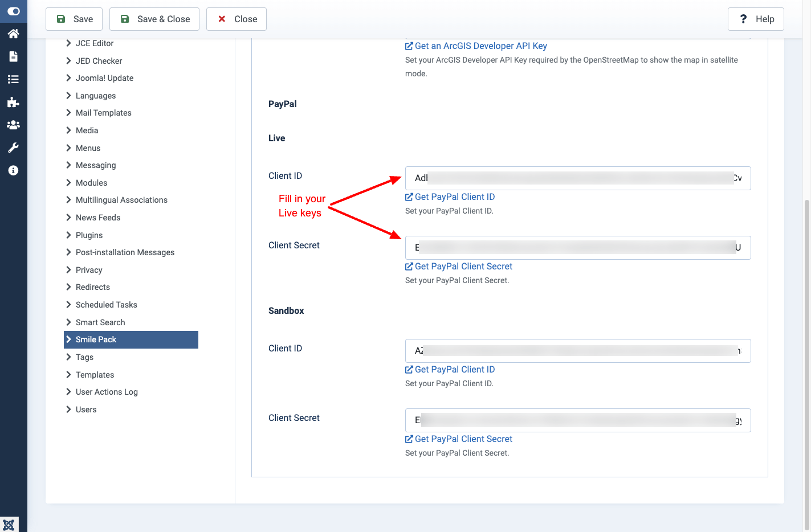Open Live Get PayPal Client Secret link
811x532 pixels.
459,266
